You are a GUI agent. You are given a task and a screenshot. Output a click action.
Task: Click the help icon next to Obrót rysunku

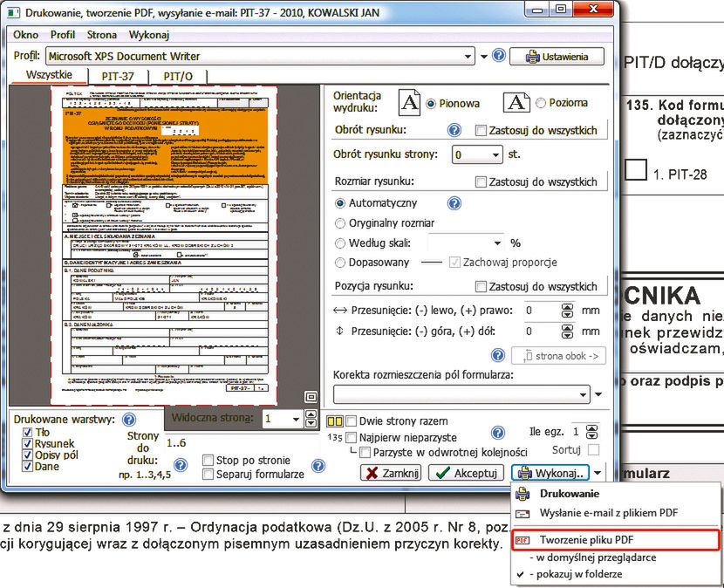454,130
